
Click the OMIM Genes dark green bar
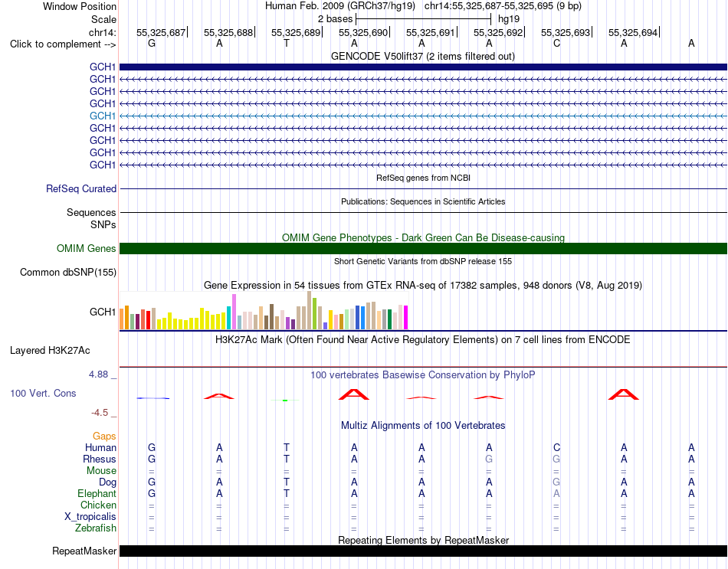pos(423,249)
